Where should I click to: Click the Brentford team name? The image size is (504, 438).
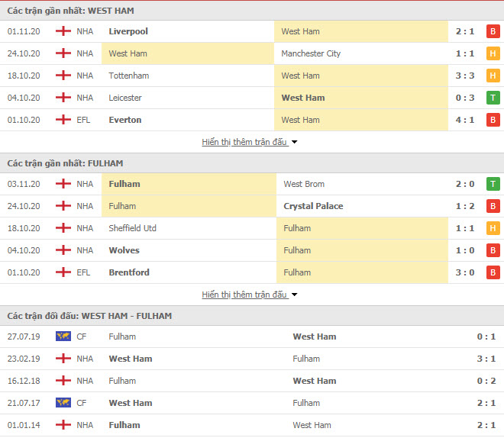tap(129, 272)
